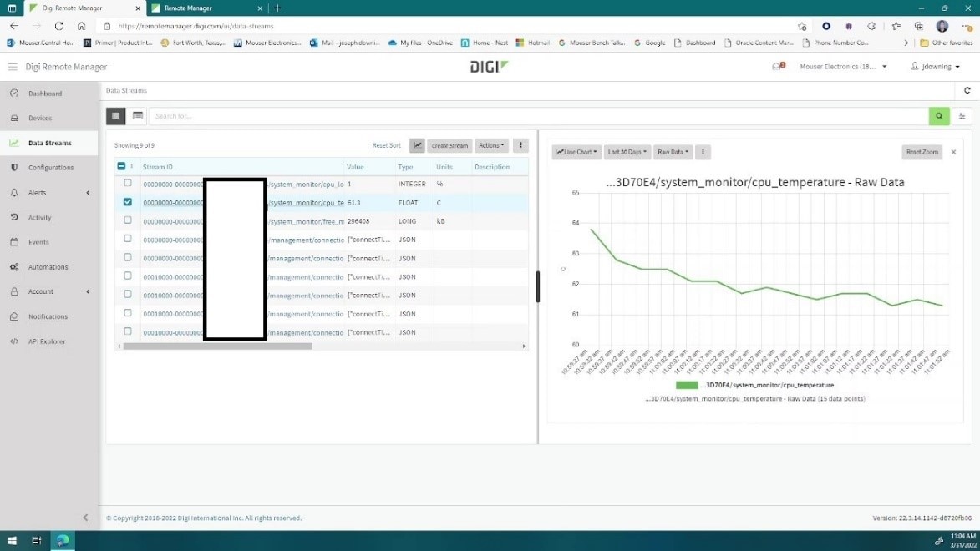Click the Create Stream button
980x551 pixels.
point(449,145)
